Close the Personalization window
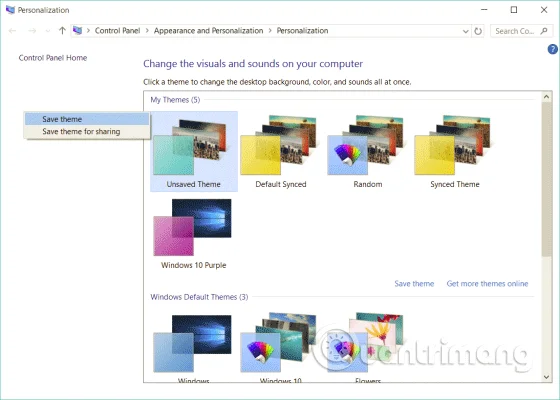The image size is (560, 400). (544, 10)
